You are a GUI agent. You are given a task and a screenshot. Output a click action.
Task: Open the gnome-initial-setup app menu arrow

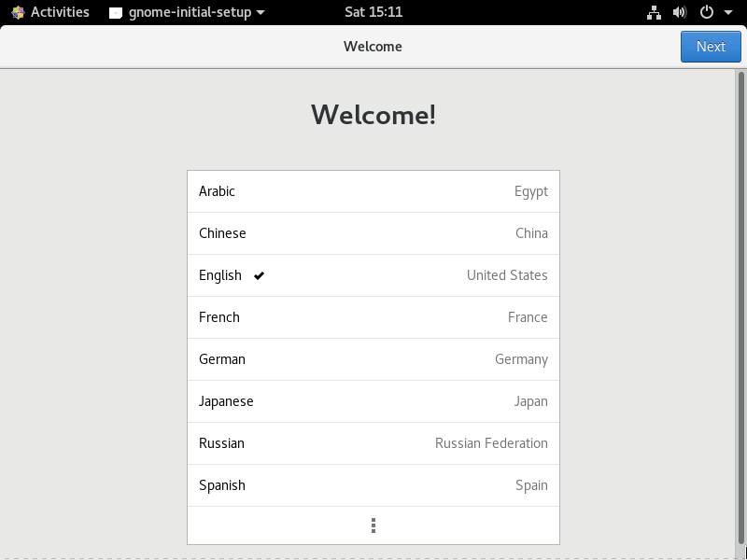point(261,13)
